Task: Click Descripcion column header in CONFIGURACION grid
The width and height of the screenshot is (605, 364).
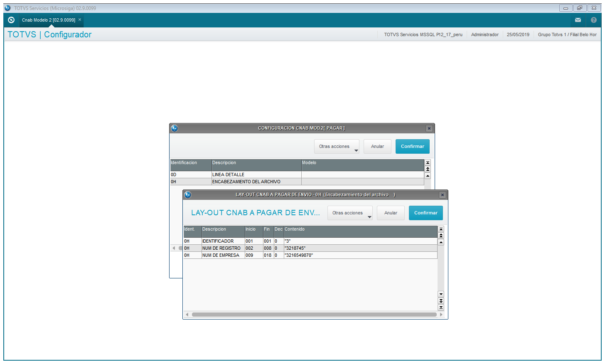Action: (256, 165)
